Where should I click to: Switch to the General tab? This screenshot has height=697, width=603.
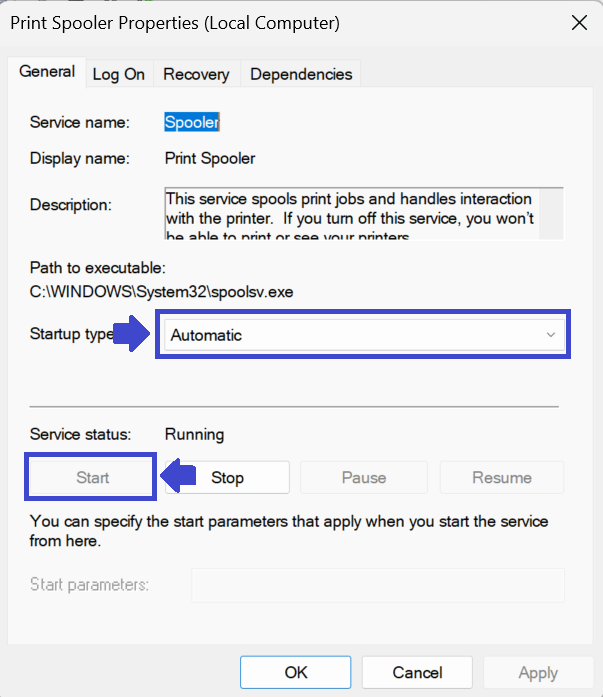[x=47, y=72]
